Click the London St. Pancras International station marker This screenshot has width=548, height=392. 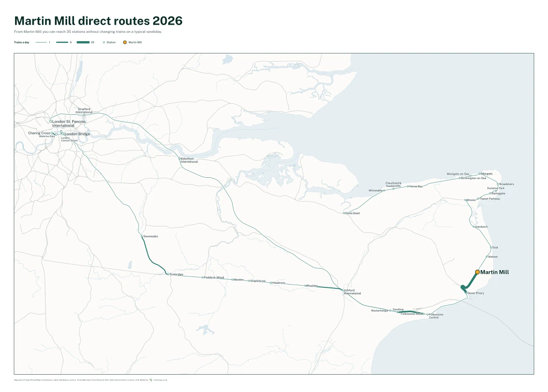click(51, 122)
